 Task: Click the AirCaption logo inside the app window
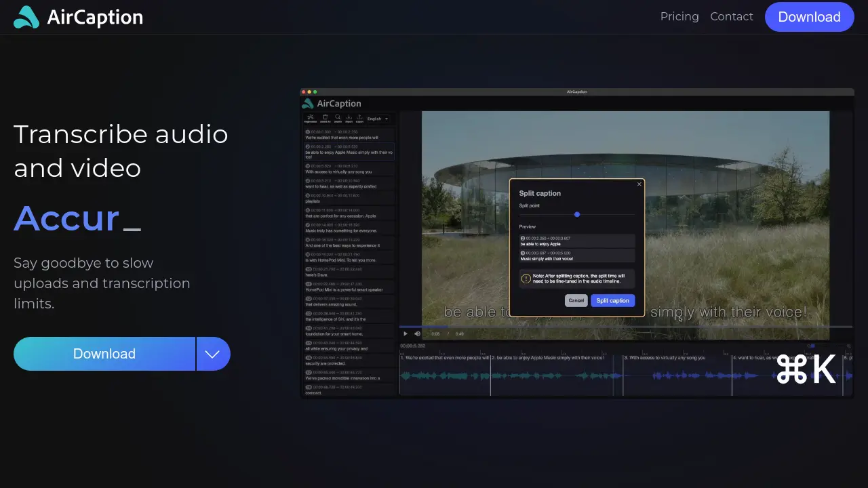point(332,104)
